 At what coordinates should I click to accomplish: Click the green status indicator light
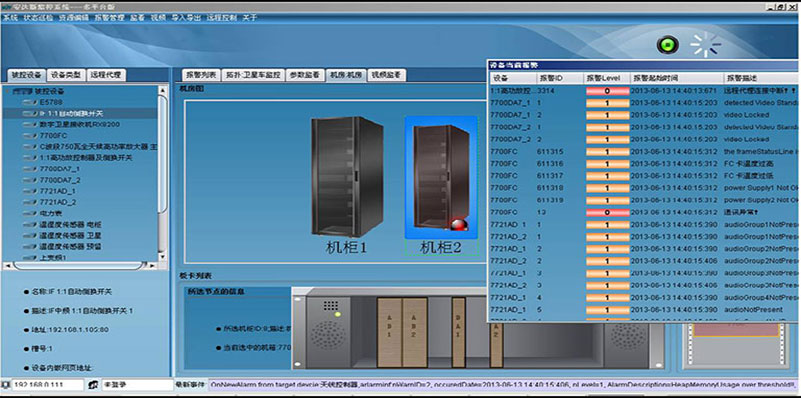point(667,45)
